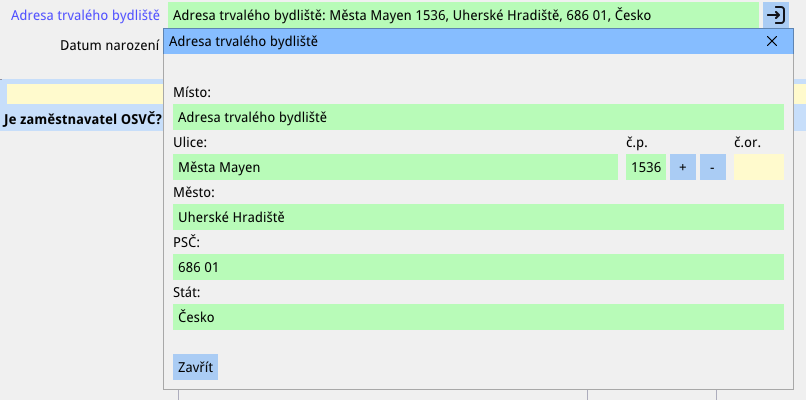Click the address dialog open arrow icon
Viewport: 806px width, 400px height.
coord(776,15)
